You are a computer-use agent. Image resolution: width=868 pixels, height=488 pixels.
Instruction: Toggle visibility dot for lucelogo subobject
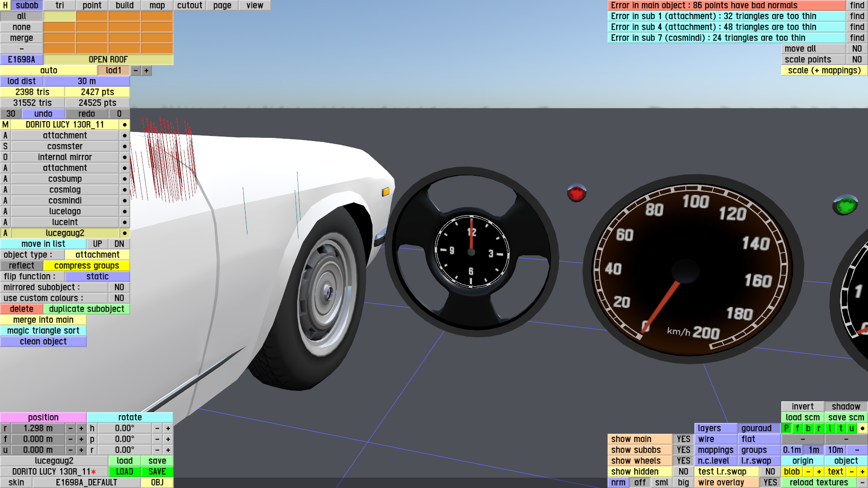[x=124, y=211]
